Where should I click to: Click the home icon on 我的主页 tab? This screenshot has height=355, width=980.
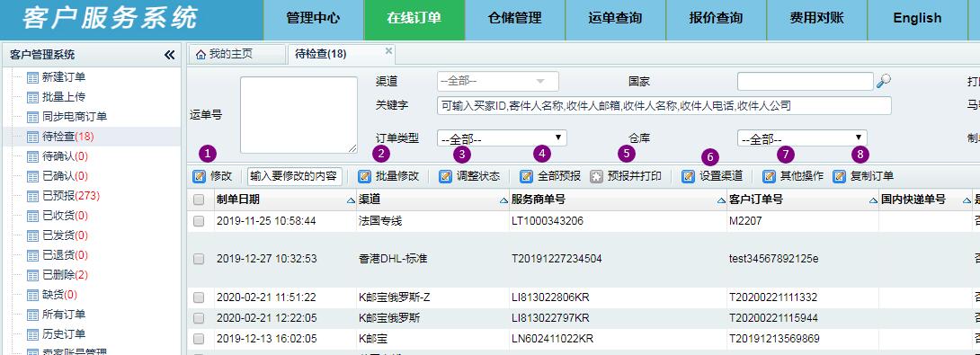pos(200,55)
